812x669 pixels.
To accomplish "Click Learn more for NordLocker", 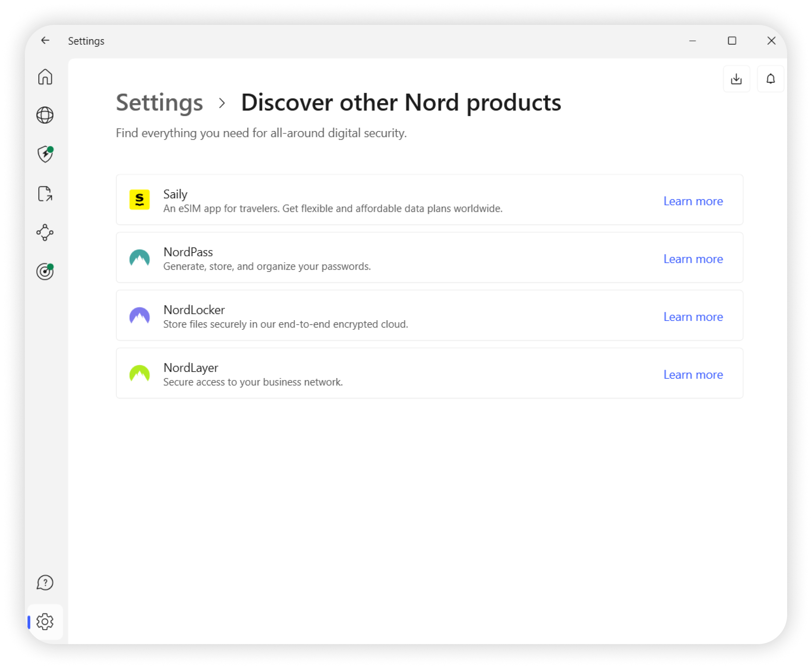I will [693, 317].
